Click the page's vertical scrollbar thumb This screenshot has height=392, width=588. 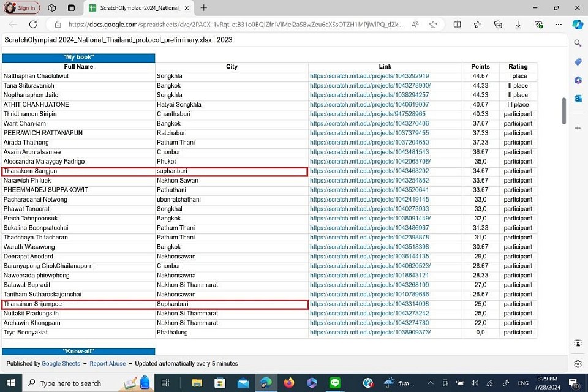point(564,110)
